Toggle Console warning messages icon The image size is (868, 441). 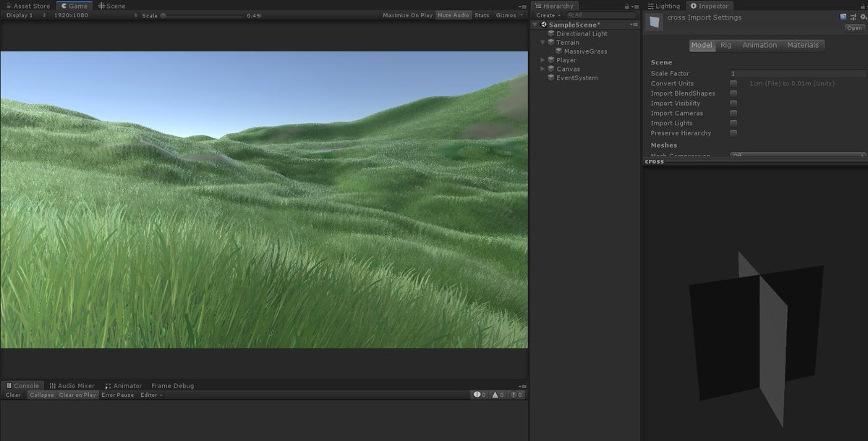click(498, 395)
